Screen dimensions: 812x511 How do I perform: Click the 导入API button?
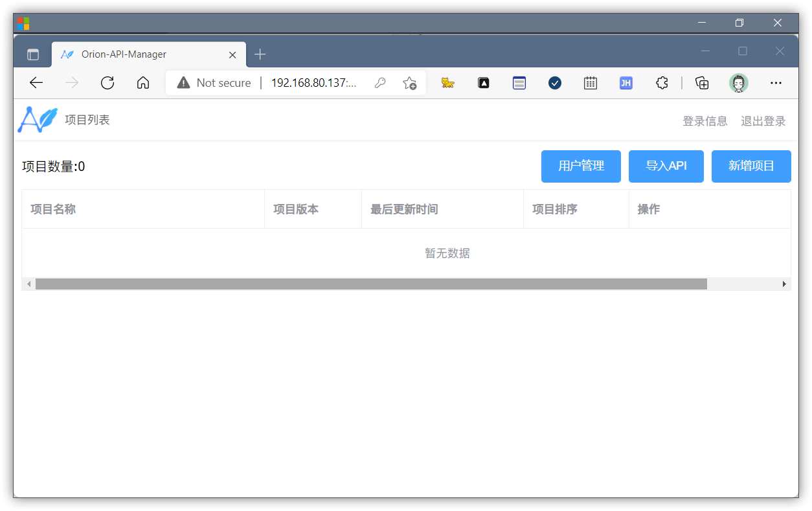pos(666,166)
